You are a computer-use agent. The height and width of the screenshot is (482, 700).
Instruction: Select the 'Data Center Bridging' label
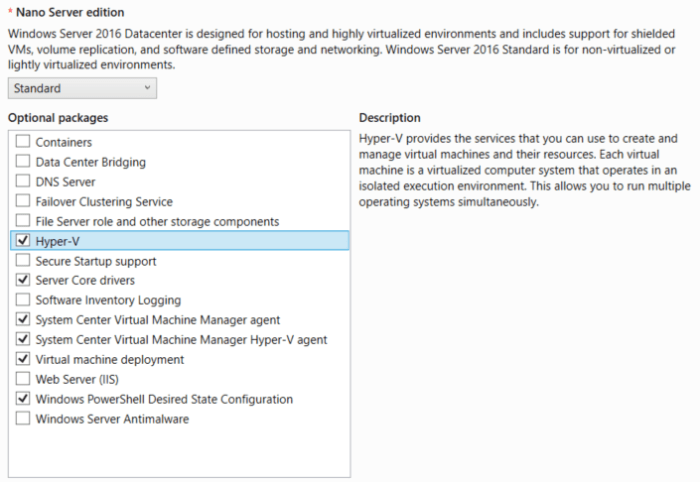click(91, 162)
